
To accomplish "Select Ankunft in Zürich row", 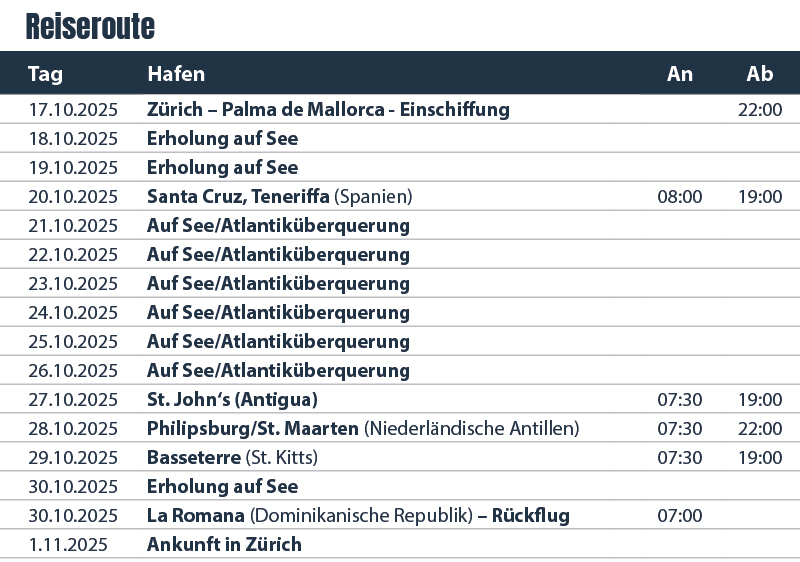I will (400, 545).
